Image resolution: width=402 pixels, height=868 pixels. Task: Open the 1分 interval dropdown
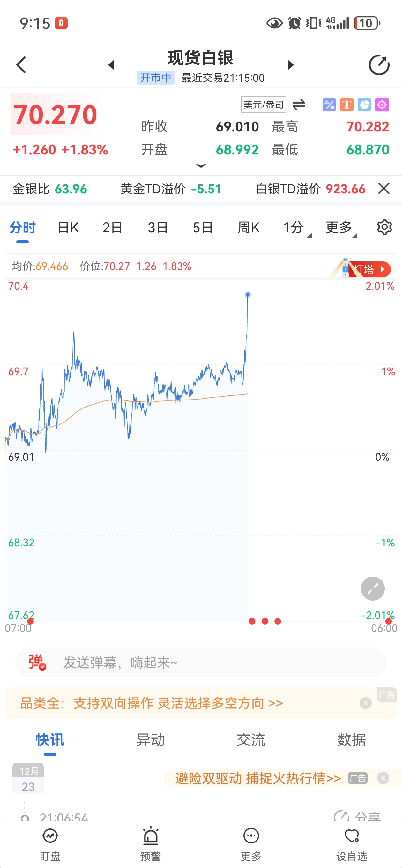click(x=296, y=228)
